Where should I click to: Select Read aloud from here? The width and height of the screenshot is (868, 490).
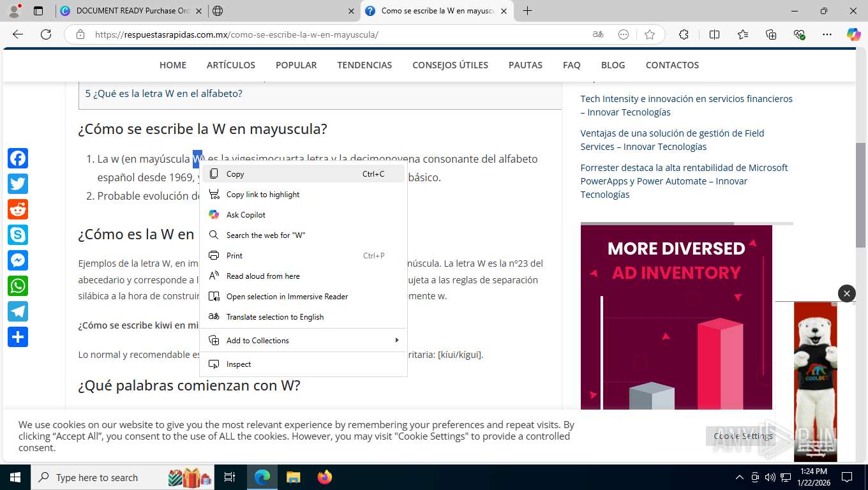[304, 276]
